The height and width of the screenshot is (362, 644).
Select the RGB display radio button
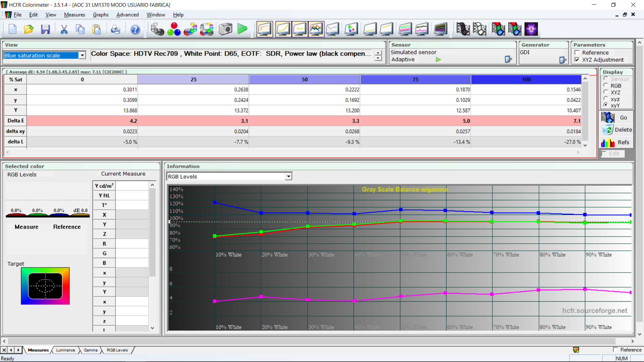[606, 85]
